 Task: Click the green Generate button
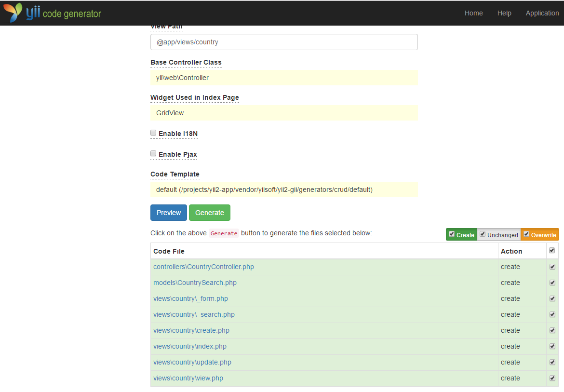point(209,212)
